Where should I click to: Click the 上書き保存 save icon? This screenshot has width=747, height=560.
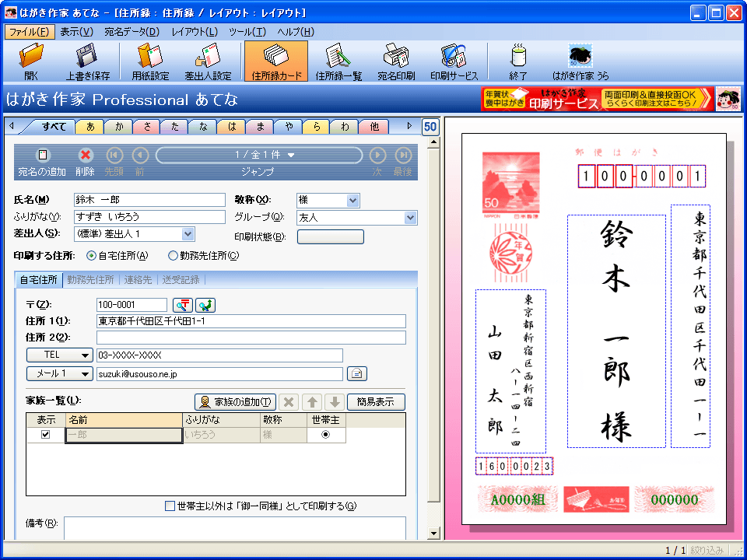(88, 61)
